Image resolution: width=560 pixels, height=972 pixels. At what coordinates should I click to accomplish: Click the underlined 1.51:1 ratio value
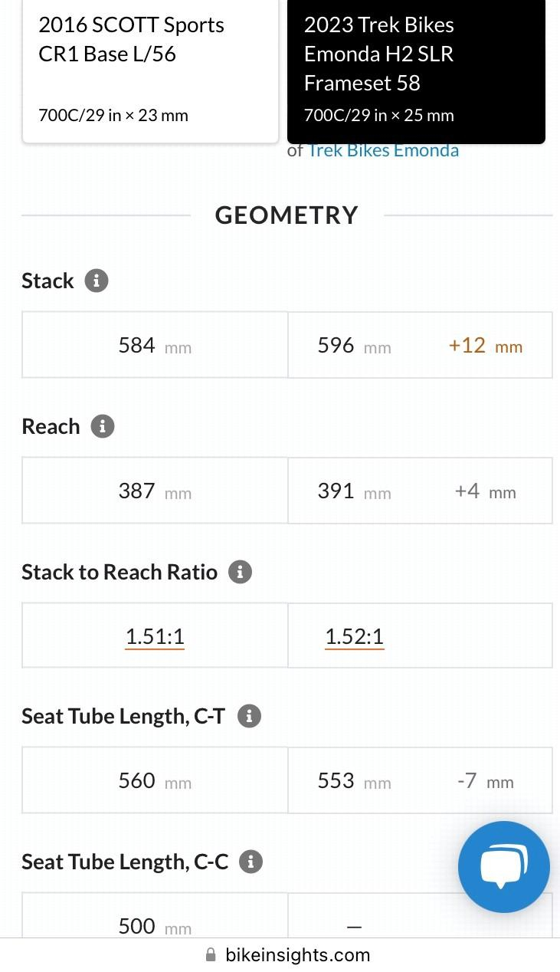[x=155, y=636]
